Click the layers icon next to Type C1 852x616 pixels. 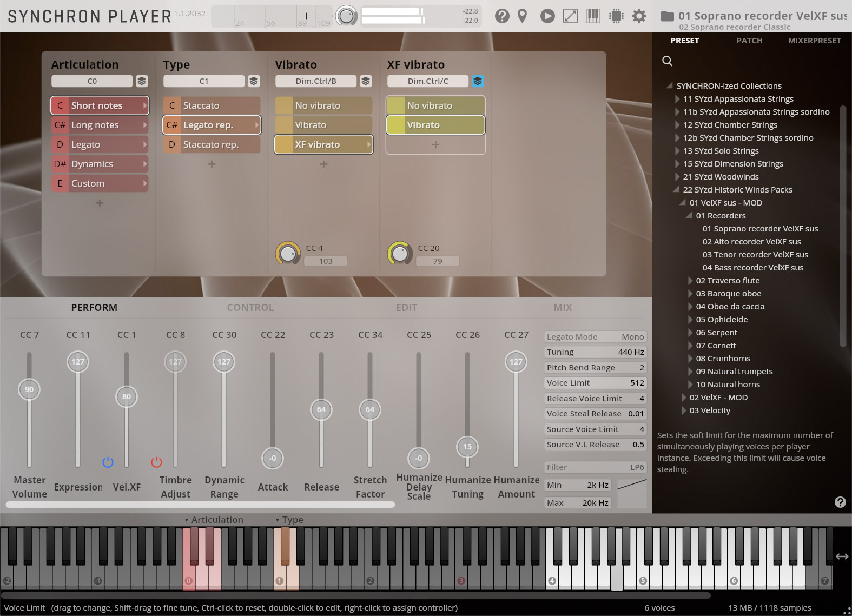tap(254, 81)
